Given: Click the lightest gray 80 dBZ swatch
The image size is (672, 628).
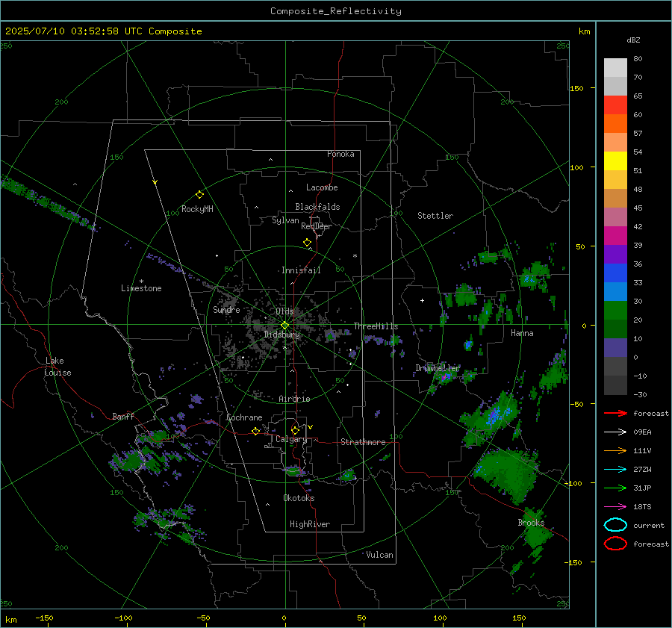Looking at the screenshot, I should coord(615,68).
